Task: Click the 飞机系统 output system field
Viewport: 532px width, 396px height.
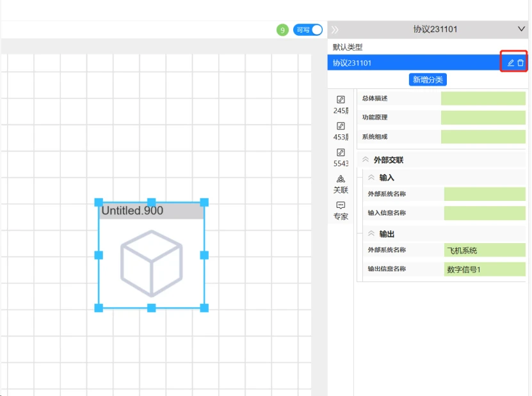Action: click(485, 250)
